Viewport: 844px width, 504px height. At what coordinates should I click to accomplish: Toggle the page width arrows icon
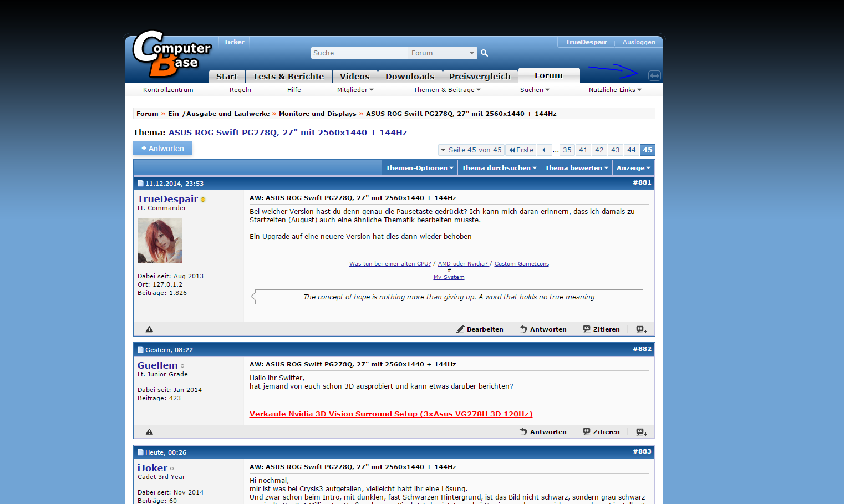[654, 75]
